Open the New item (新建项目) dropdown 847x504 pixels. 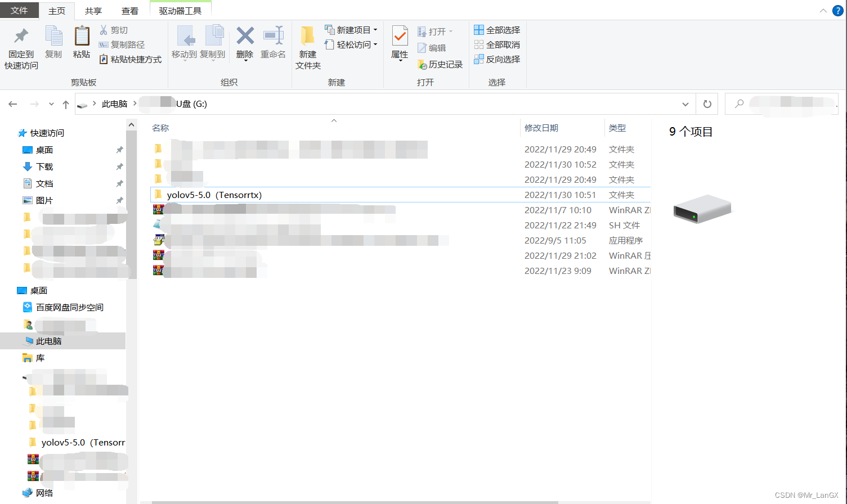pyautogui.click(x=351, y=30)
